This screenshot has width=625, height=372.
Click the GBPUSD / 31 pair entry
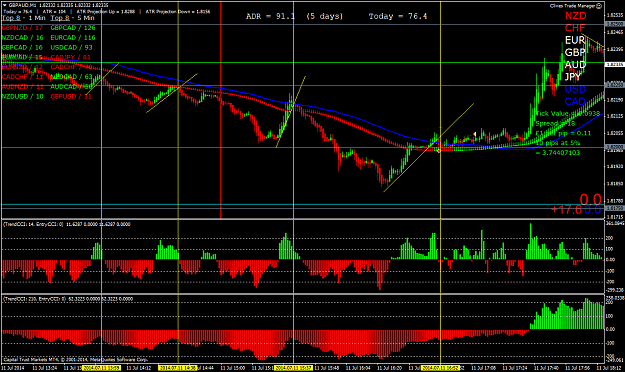71,96
